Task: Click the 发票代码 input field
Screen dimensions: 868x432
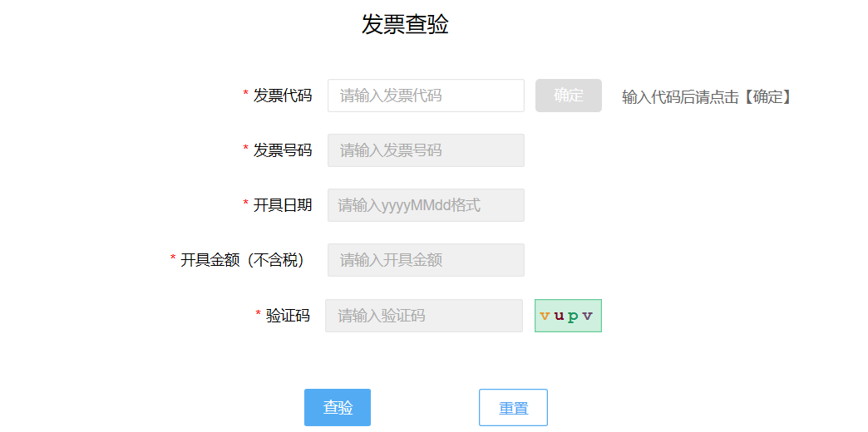Action: (426, 96)
